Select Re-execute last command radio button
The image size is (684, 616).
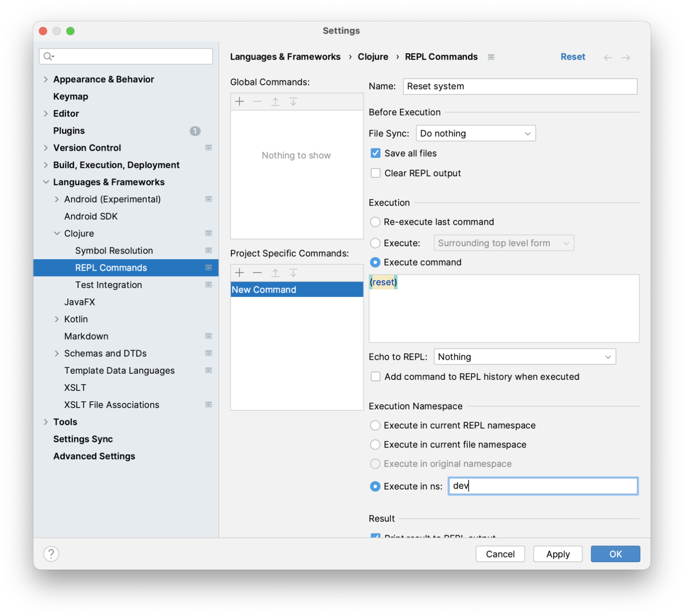(x=375, y=222)
